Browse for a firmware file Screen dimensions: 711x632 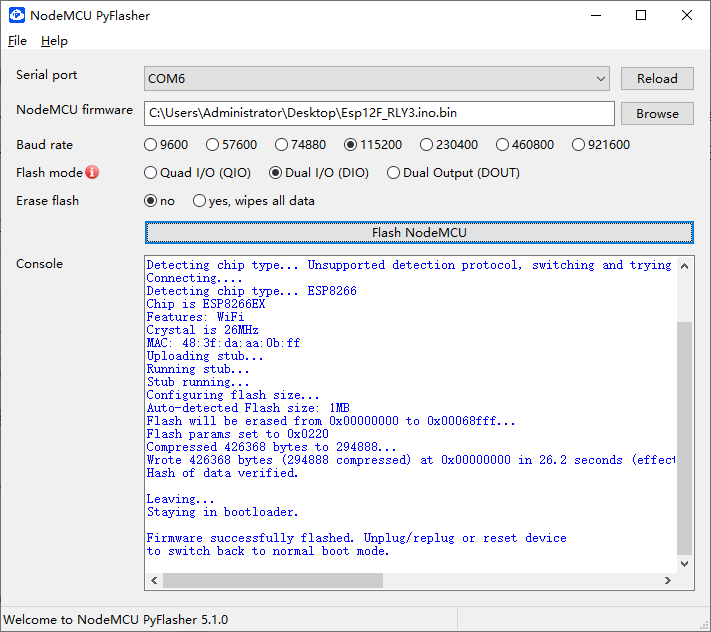coord(657,113)
